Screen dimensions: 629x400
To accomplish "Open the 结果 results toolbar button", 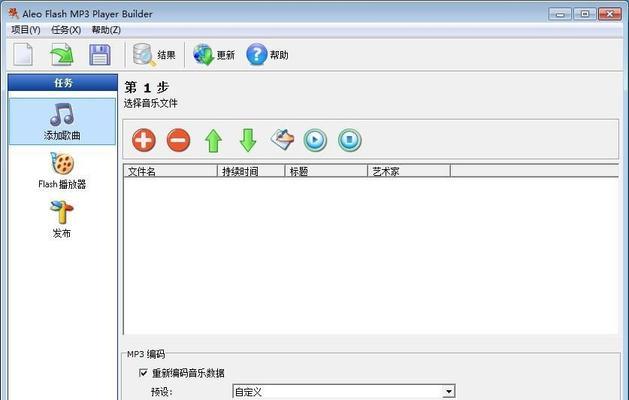I will click(x=154, y=55).
